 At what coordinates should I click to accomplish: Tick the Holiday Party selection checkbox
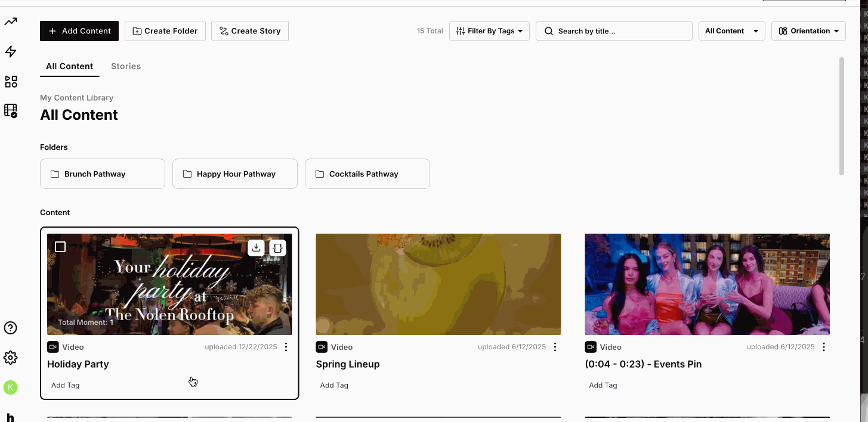(60, 247)
